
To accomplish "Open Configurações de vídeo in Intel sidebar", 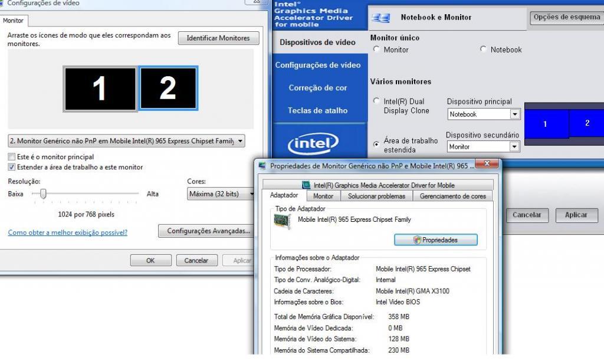I will point(318,65).
